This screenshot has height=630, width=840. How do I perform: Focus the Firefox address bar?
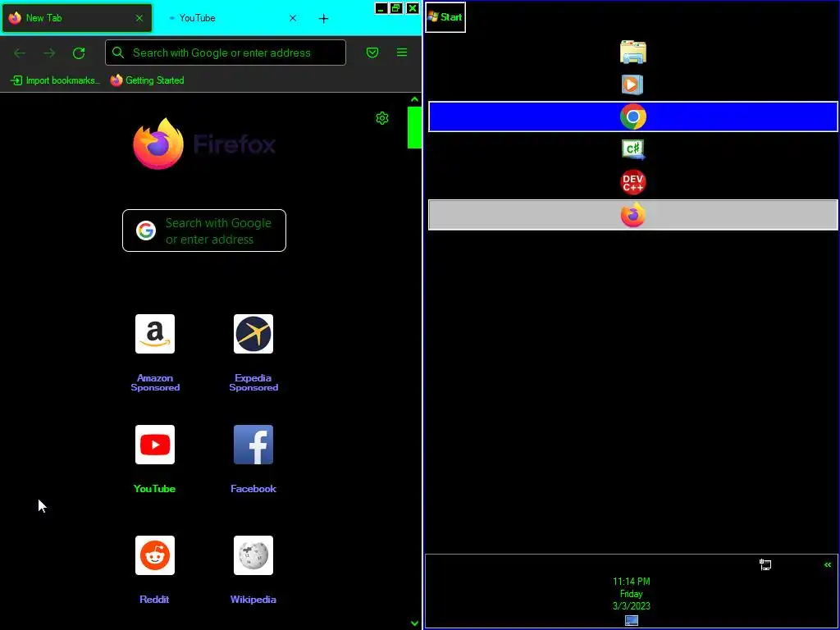[226, 52]
